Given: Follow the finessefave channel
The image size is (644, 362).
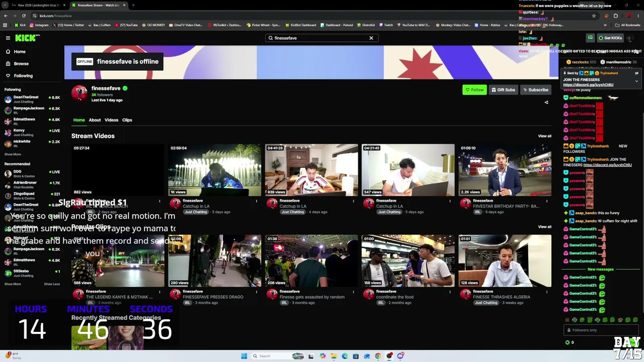Looking at the screenshot, I should click(x=474, y=90).
